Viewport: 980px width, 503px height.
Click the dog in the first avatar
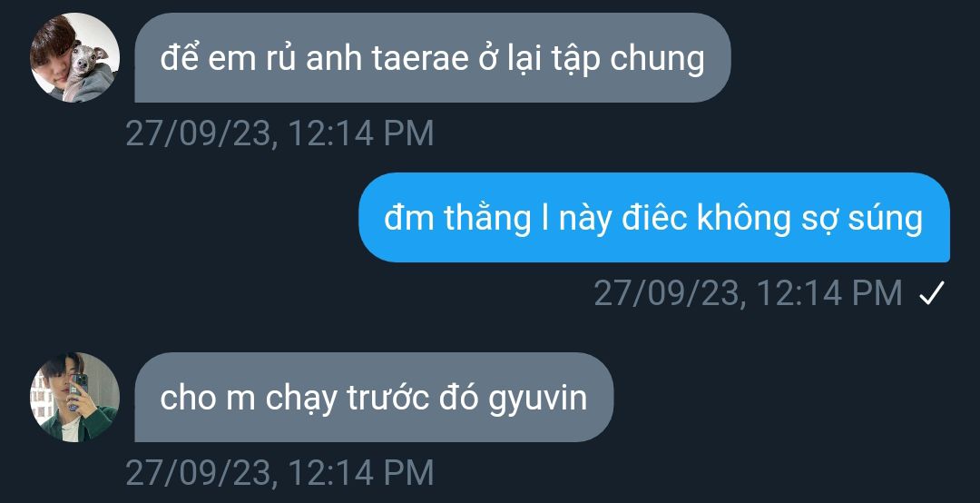(x=87, y=63)
